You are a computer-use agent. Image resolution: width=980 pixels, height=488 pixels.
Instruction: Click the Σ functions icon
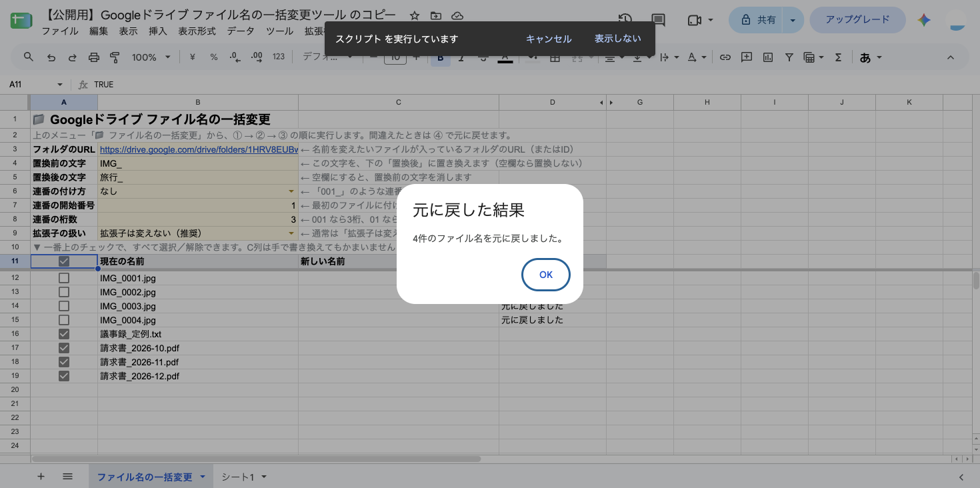click(x=839, y=57)
